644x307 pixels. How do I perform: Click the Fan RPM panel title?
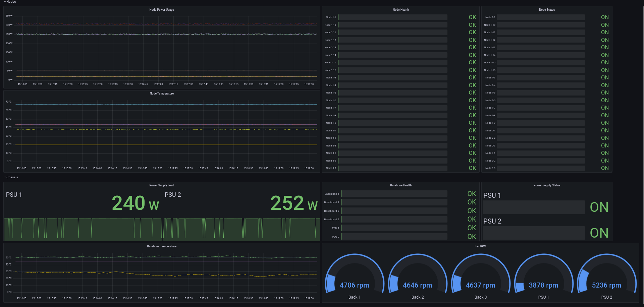point(480,246)
